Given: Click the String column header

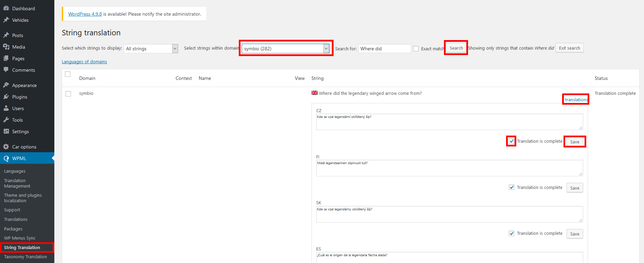Looking at the screenshot, I should tap(318, 78).
